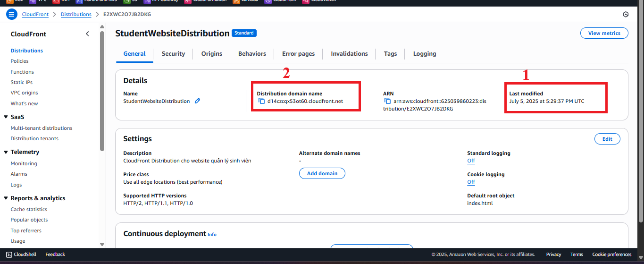This screenshot has width=644, height=264.
Task: Click the View metrics button
Action: [604, 33]
